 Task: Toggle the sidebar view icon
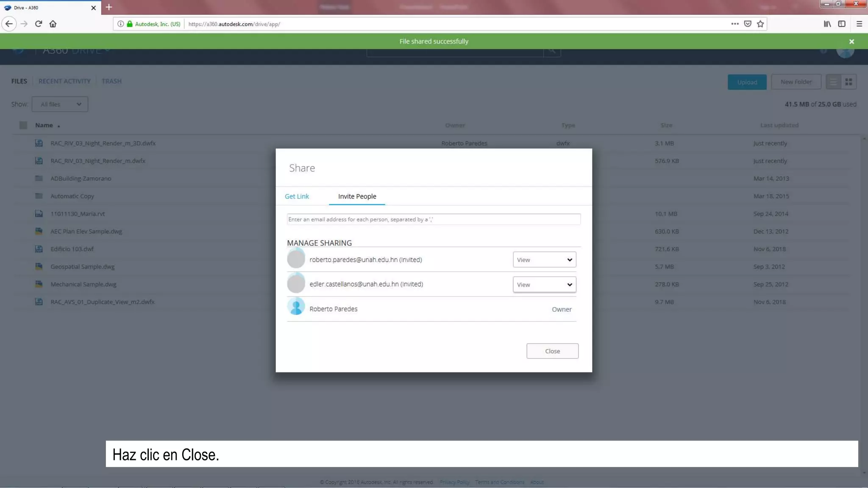tap(842, 24)
